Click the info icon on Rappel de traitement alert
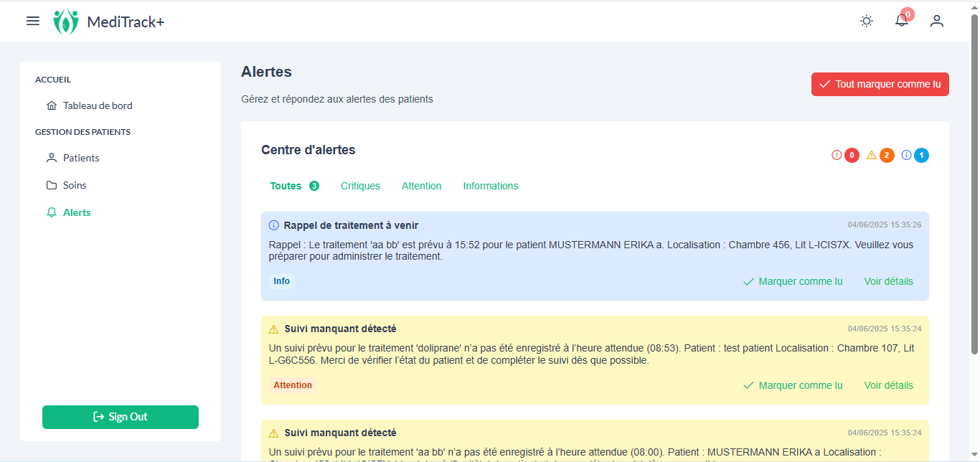Image resolution: width=980 pixels, height=462 pixels. tap(273, 225)
